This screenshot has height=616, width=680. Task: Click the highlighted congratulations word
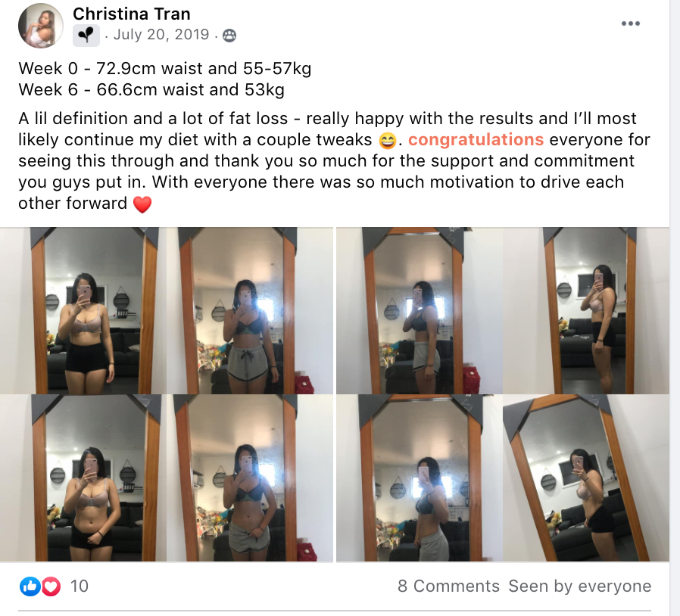[x=476, y=139]
